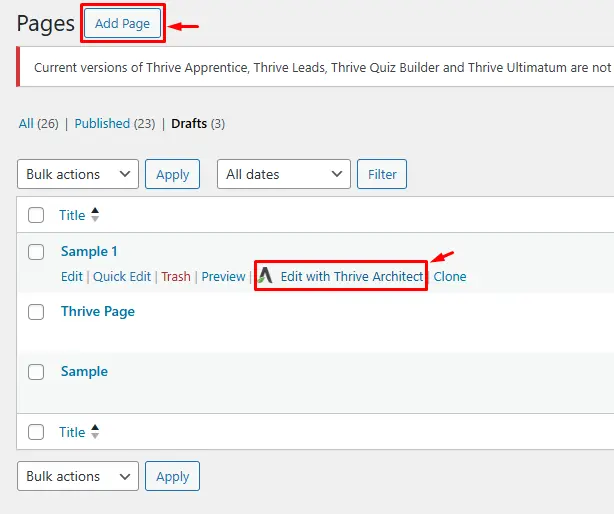Image resolution: width=614 pixels, height=514 pixels.
Task: Click sort arrows beside top Title header
Action: (x=95, y=215)
